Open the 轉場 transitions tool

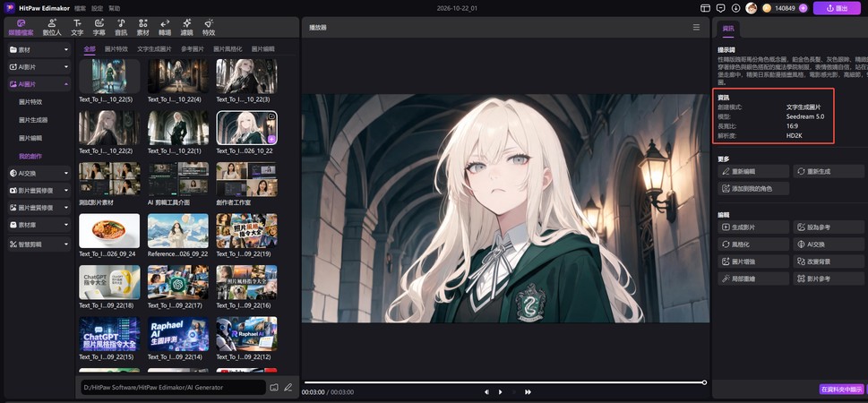click(x=165, y=27)
